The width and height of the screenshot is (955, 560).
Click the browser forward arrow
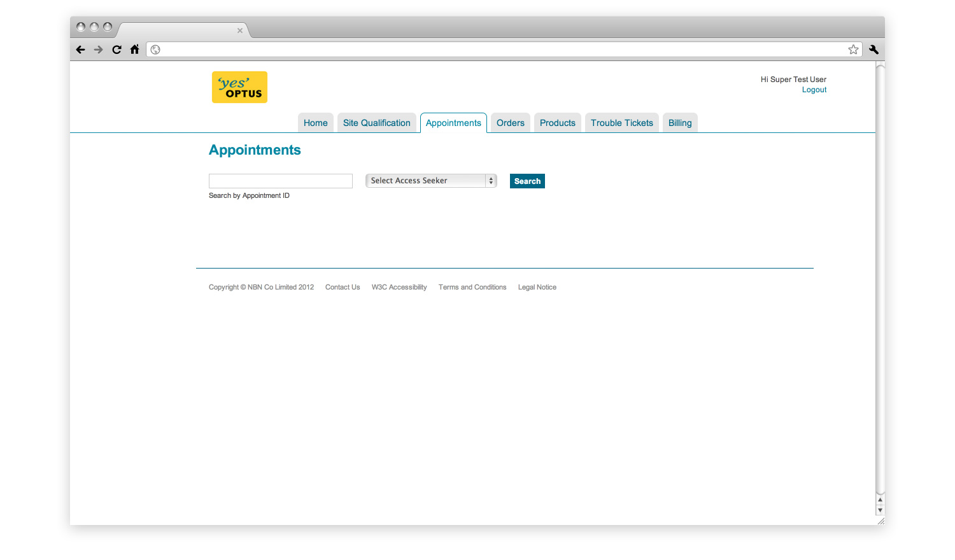98,50
